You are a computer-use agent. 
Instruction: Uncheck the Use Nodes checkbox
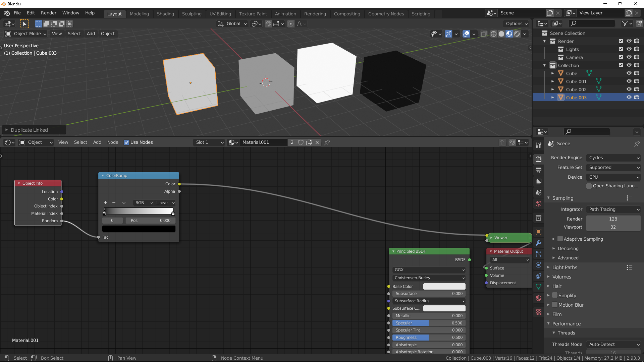[126, 142]
